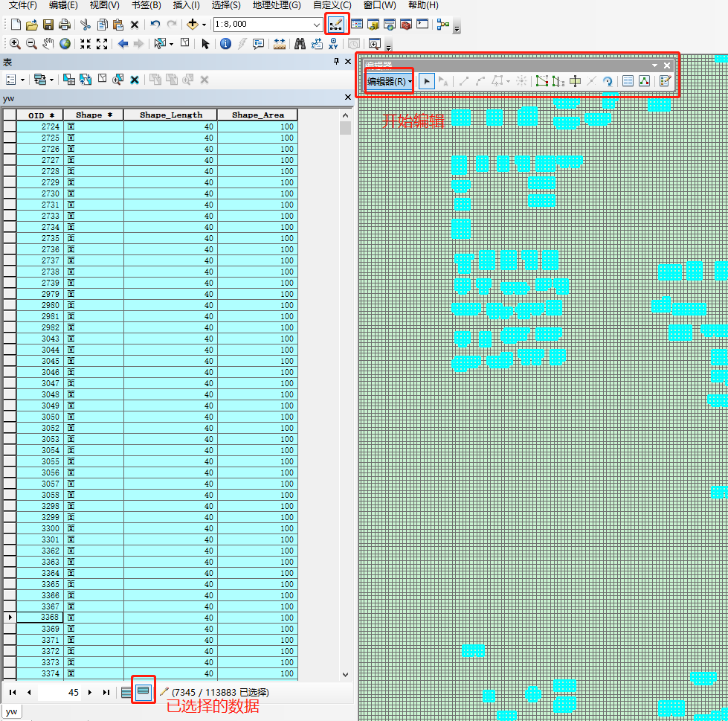The image size is (728, 721).
Task: Select row header box for OID 3374
Action: click(x=10, y=673)
